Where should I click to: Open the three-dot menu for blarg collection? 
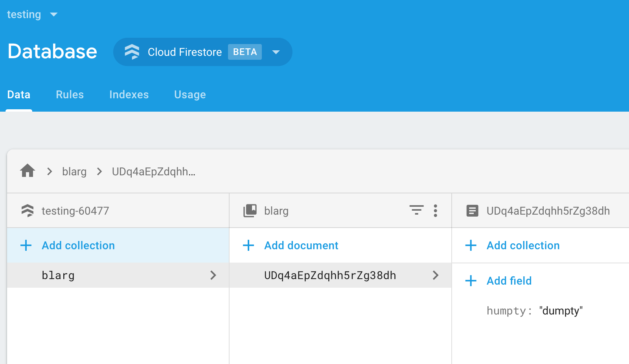pyautogui.click(x=435, y=211)
